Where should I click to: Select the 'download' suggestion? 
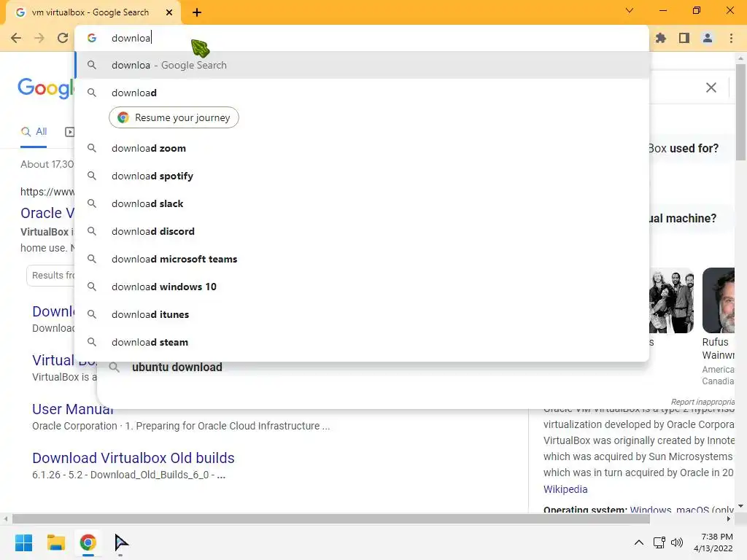pos(362,93)
